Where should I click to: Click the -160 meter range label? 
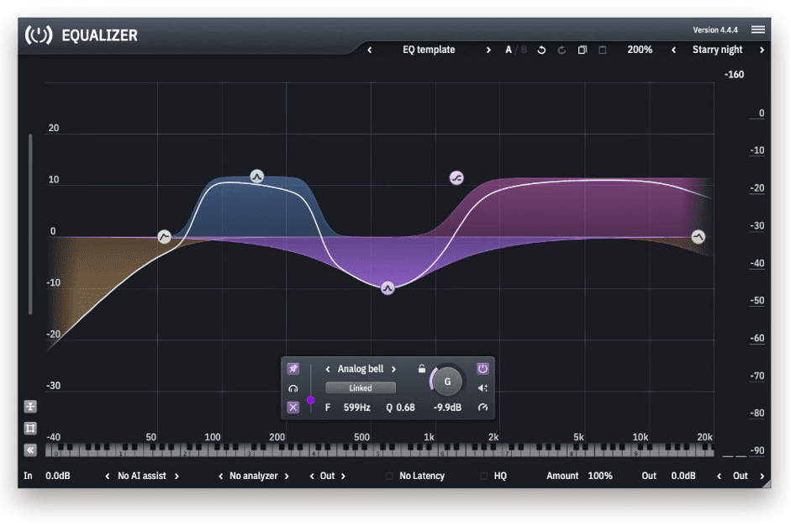click(734, 75)
